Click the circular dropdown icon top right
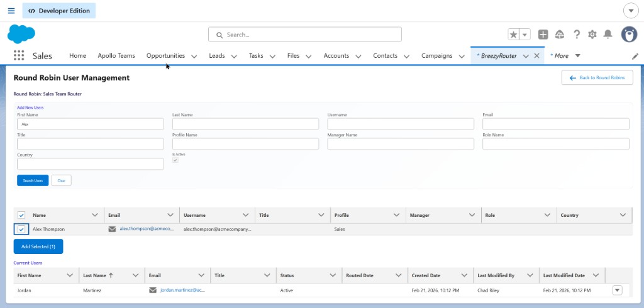The width and height of the screenshot is (644, 308). [x=631, y=11]
